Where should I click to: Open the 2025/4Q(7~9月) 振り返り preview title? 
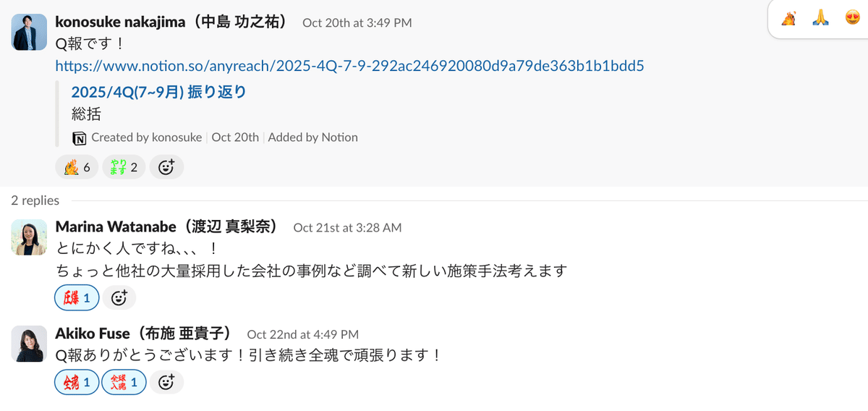point(158,92)
